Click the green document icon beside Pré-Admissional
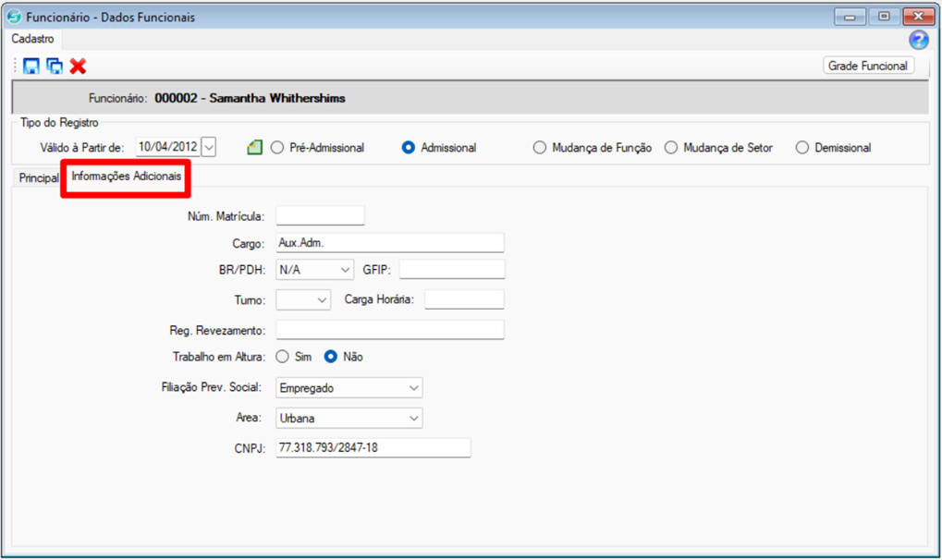This screenshot has height=560, width=942. 255,148
